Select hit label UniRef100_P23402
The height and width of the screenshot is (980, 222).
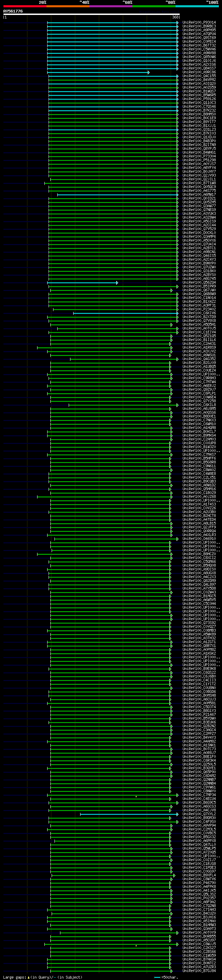199,309
